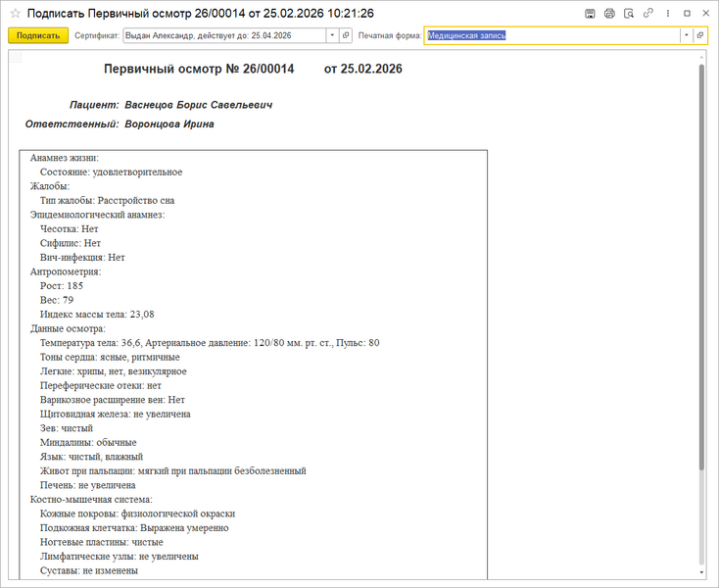Click the yellow Подписать button
The width and height of the screenshot is (719, 588).
pyautogui.click(x=38, y=35)
